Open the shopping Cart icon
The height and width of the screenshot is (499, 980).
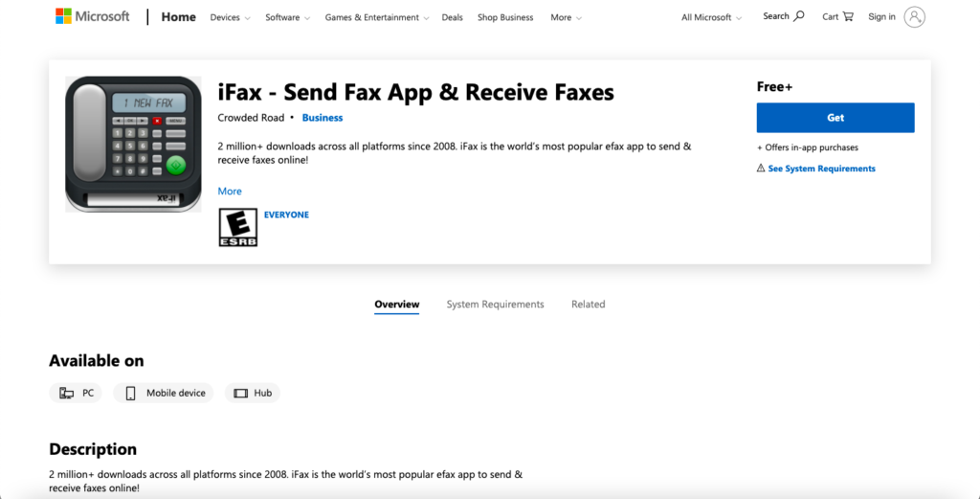click(848, 16)
